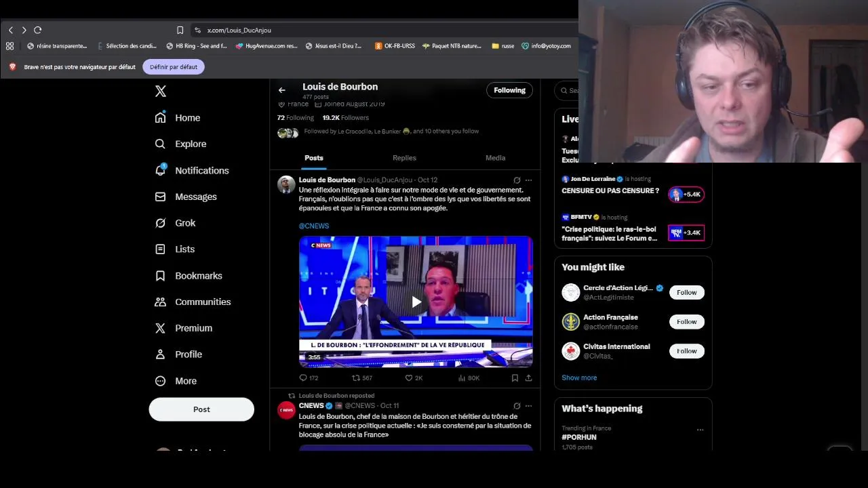Viewport: 868px width, 488px height.
Task: Open 'CENSURE OU PAS CENSURE ?' live space
Action: click(610, 190)
